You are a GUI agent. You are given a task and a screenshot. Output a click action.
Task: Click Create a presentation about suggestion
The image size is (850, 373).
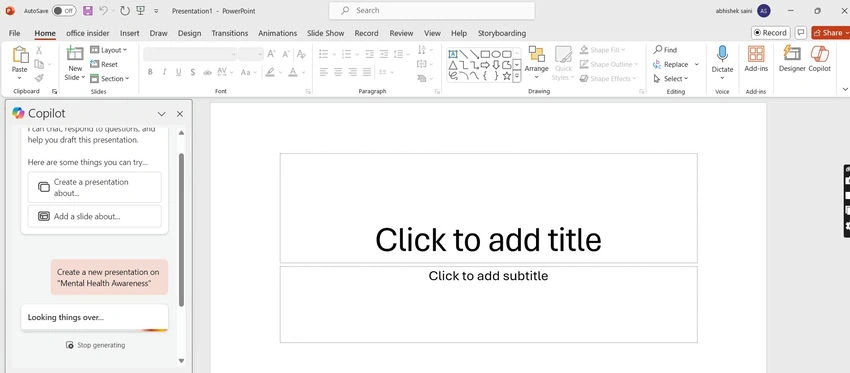[x=94, y=187]
